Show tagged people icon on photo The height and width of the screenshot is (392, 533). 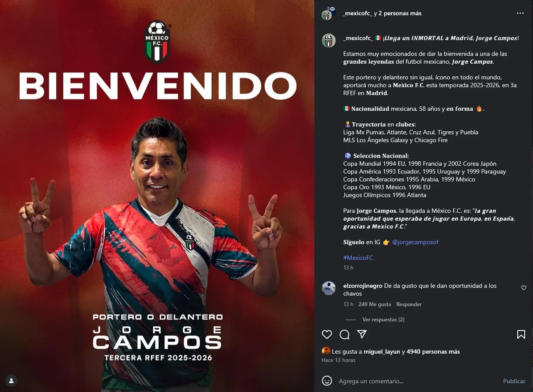click(11, 380)
